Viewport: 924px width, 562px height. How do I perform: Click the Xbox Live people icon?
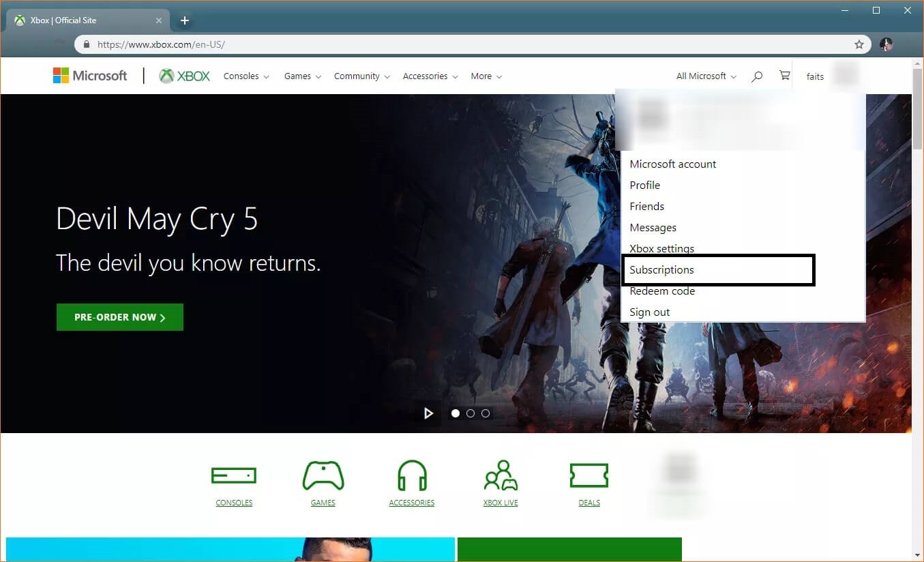pyautogui.click(x=501, y=475)
